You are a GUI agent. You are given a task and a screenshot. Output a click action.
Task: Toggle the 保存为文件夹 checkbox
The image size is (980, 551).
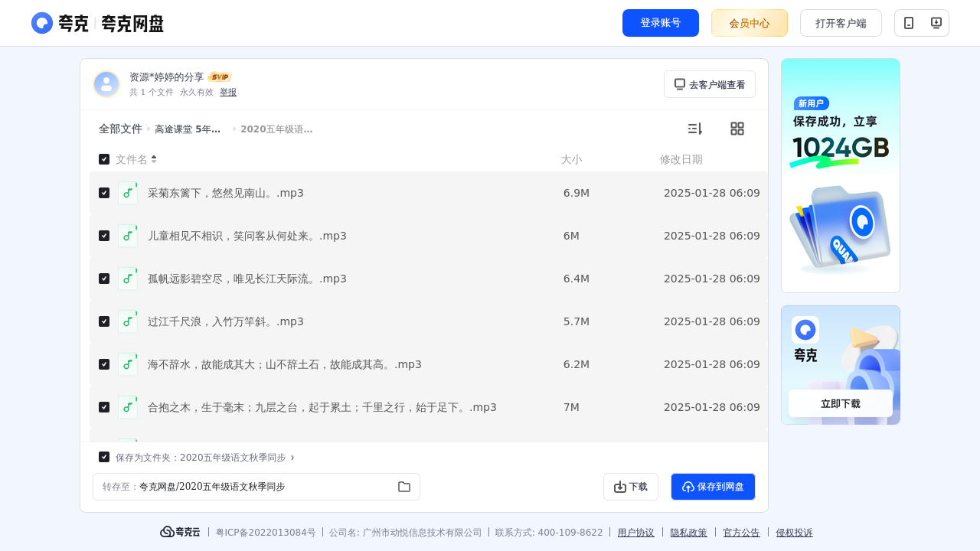click(104, 457)
